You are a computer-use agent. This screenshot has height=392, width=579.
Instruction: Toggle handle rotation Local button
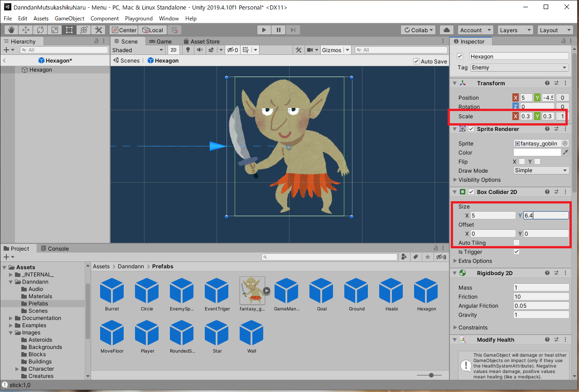[x=152, y=30]
